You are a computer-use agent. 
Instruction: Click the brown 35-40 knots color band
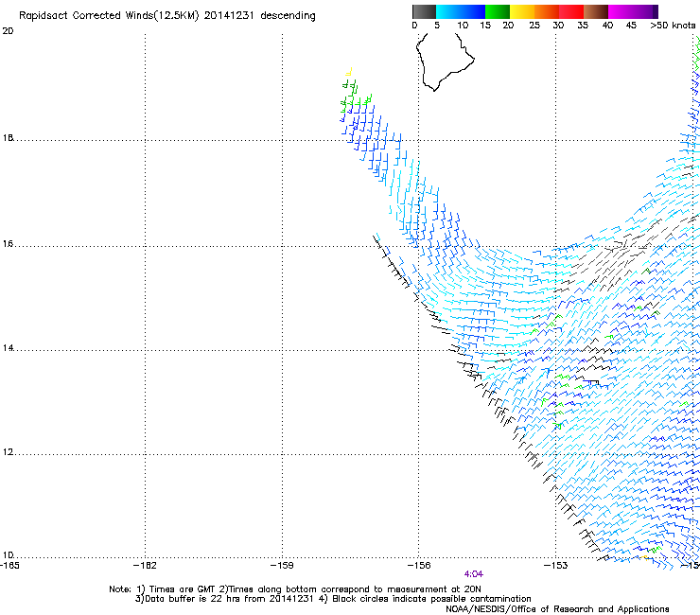pyautogui.click(x=596, y=11)
